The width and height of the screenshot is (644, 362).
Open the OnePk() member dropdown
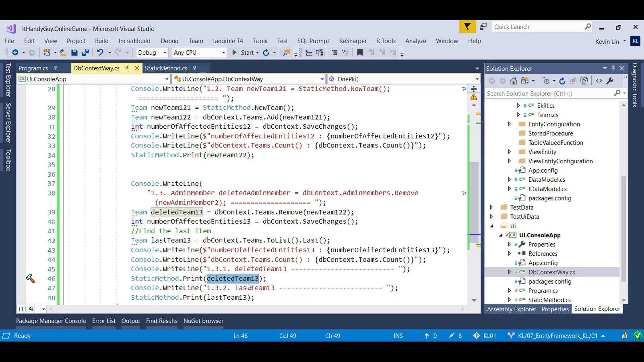coord(477,79)
